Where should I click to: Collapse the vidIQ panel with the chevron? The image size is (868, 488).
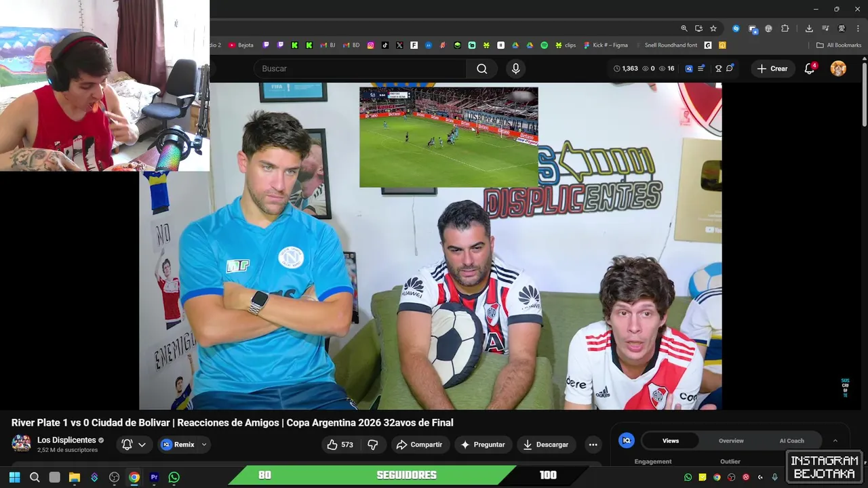tap(835, 441)
